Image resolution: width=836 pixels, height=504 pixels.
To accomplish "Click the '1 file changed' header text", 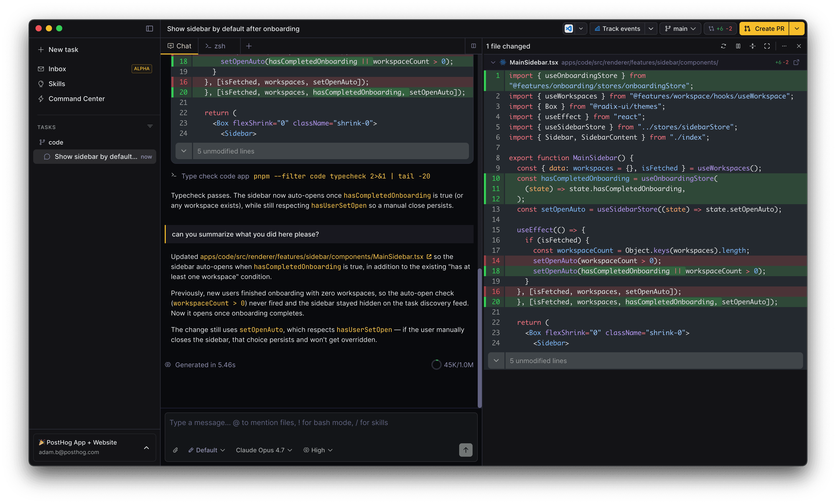I will [508, 46].
